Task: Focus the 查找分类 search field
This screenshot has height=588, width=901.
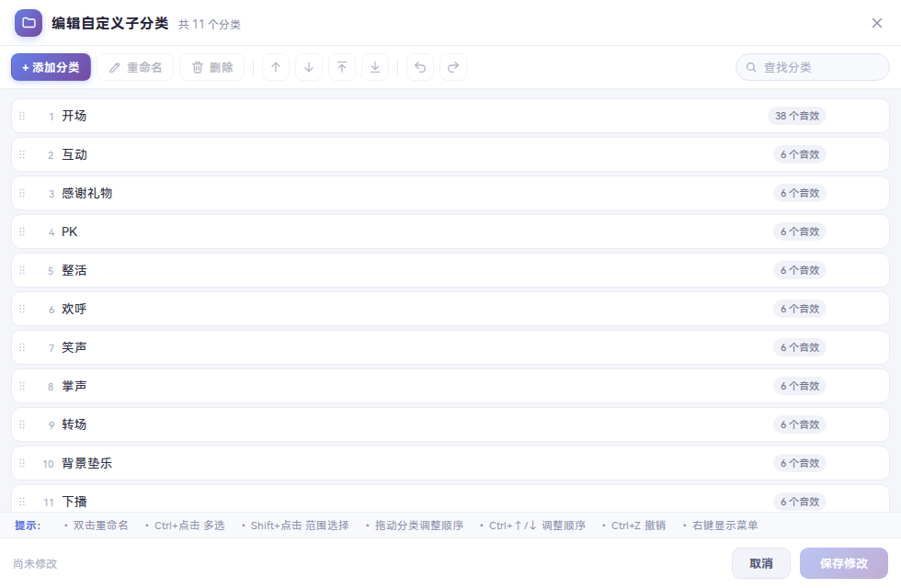Action: (813, 67)
